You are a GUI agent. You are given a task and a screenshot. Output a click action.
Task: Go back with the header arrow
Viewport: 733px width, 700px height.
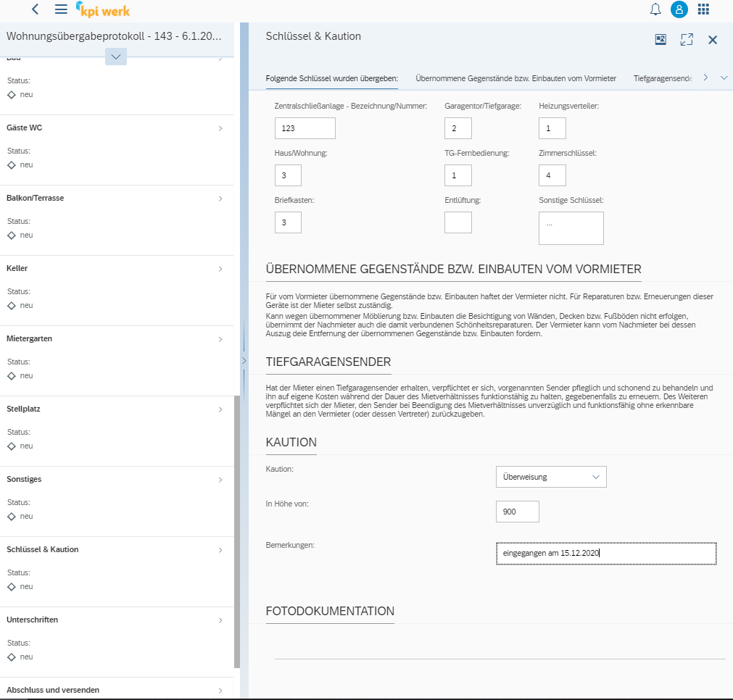[x=35, y=9]
